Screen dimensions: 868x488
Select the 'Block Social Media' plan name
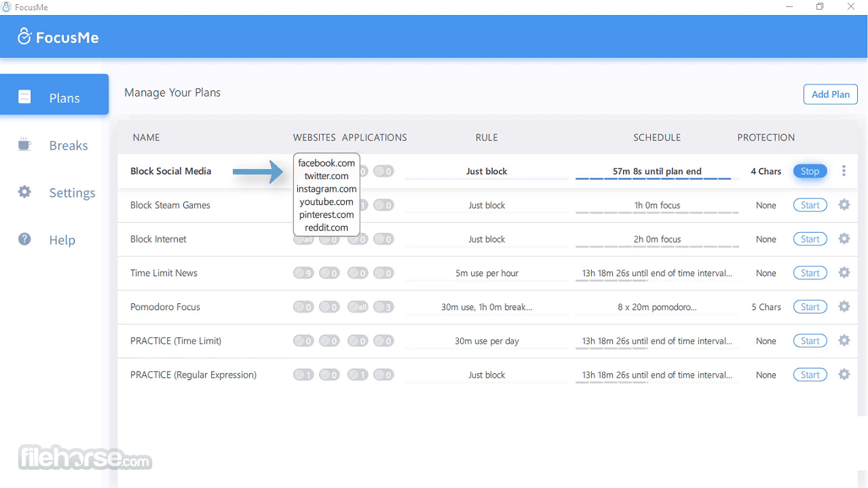click(171, 171)
